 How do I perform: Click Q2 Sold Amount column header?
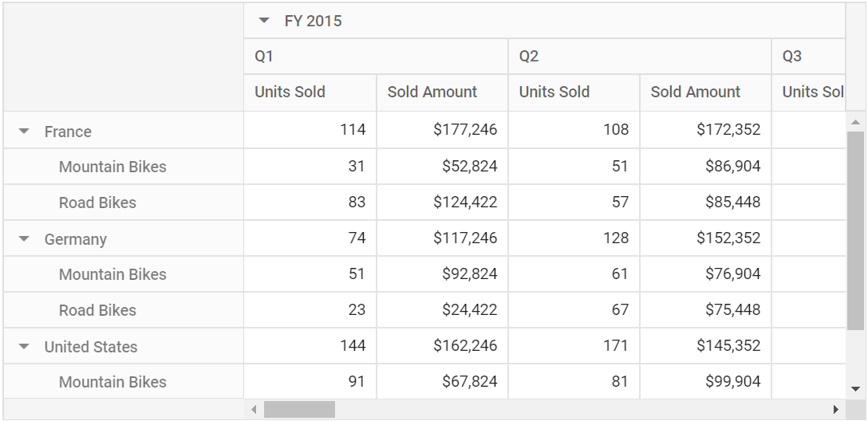point(705,92)
